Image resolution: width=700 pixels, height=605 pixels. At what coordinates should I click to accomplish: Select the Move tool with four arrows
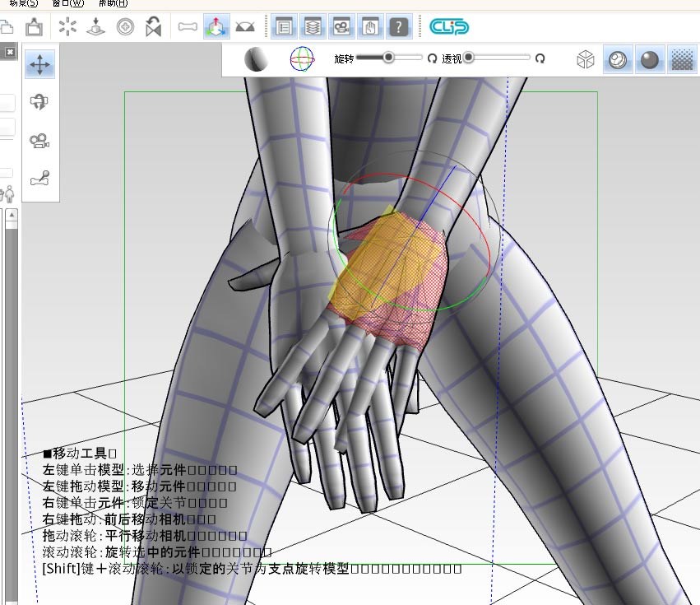tap(39, 63)
